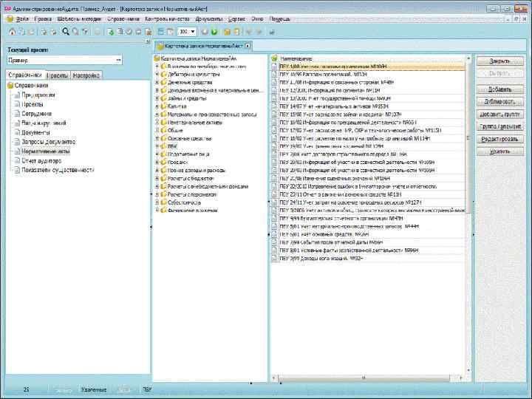This screenshot has height=399, width=532.
Task: Switch to the Проекты tab
Action: point(58,75)
